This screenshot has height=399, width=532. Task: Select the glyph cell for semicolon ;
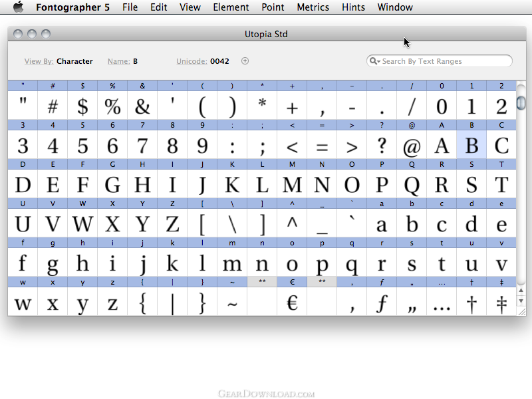262,144
